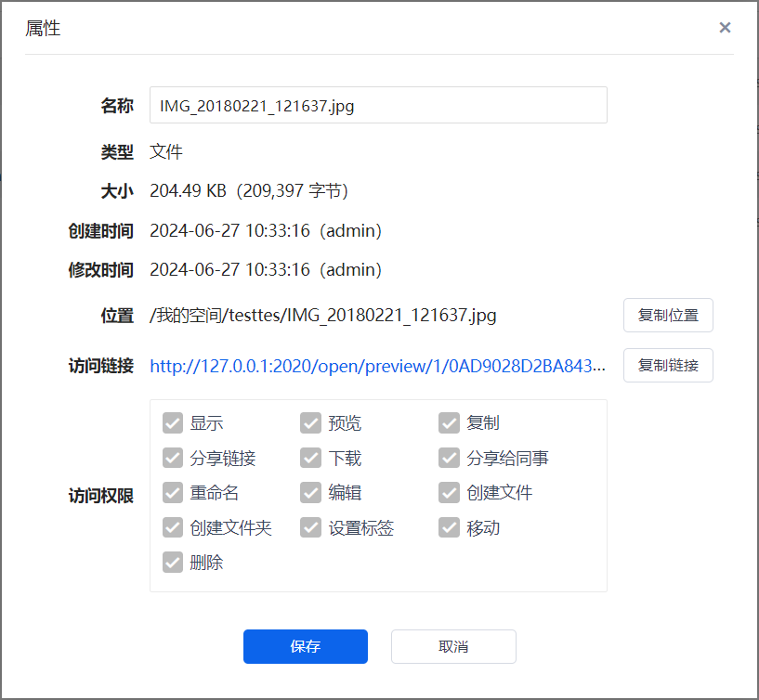Toggle the 分享给同事 checkbox
The height and width of the screenshot is (700, 759).
(x=449, y=459)
